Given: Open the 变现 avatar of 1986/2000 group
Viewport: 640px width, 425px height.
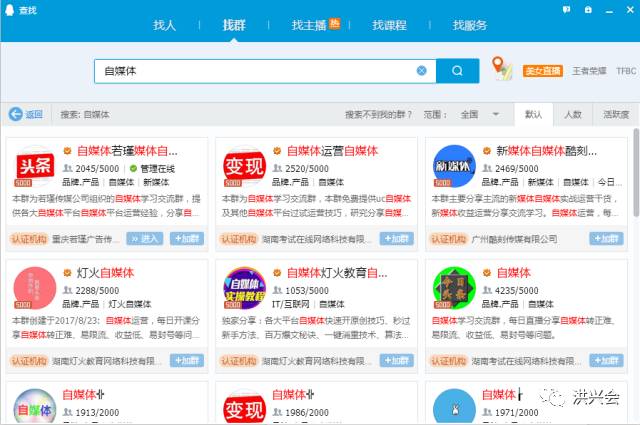Looking at the screenshot, I should (x=244, y=407).
